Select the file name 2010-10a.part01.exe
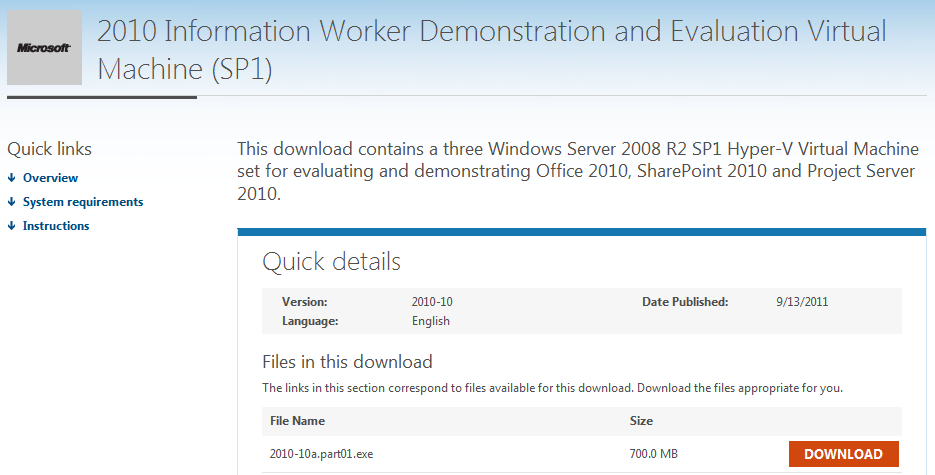The height and width of the screenshot is (475, 935). tap(321, 454)
